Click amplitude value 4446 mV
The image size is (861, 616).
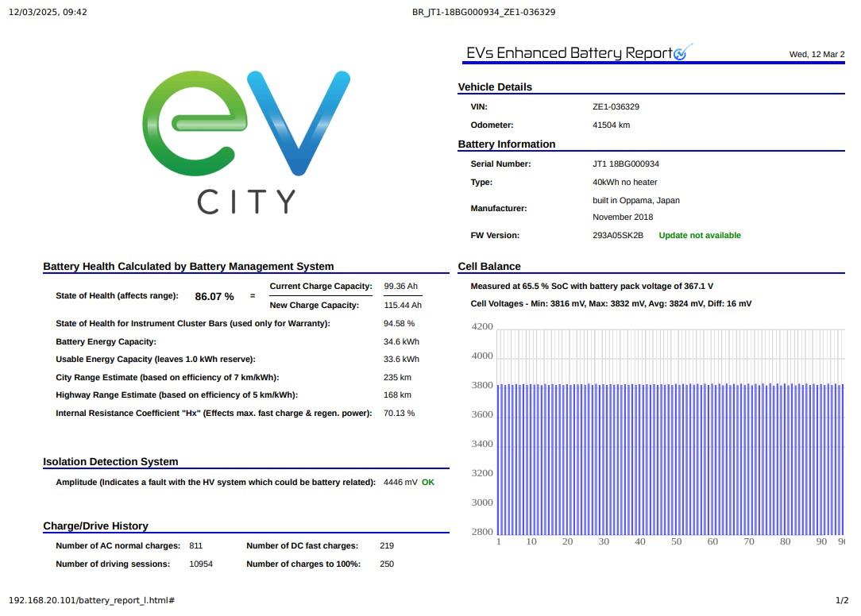(x=400, y=482)
